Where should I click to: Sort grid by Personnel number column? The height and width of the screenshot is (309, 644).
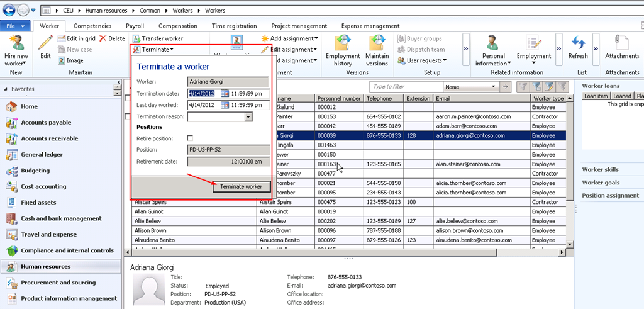click(x=339, y=99)
